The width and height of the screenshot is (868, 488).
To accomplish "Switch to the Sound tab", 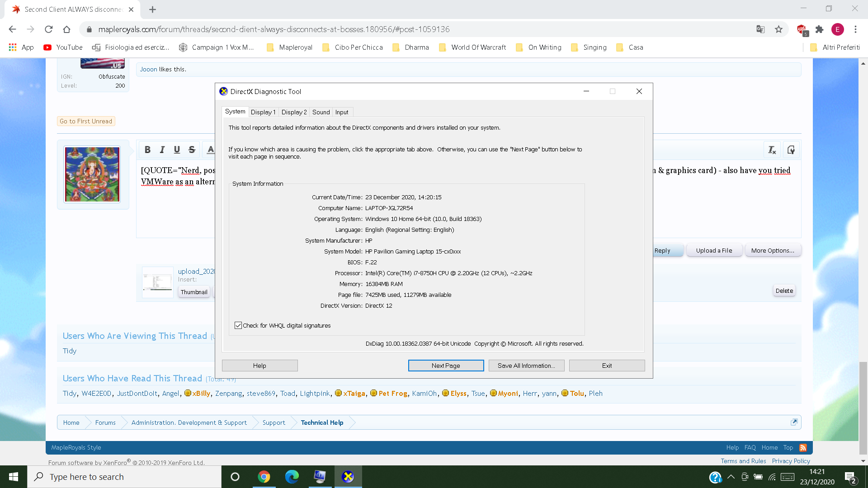I will tap(321, 112).
